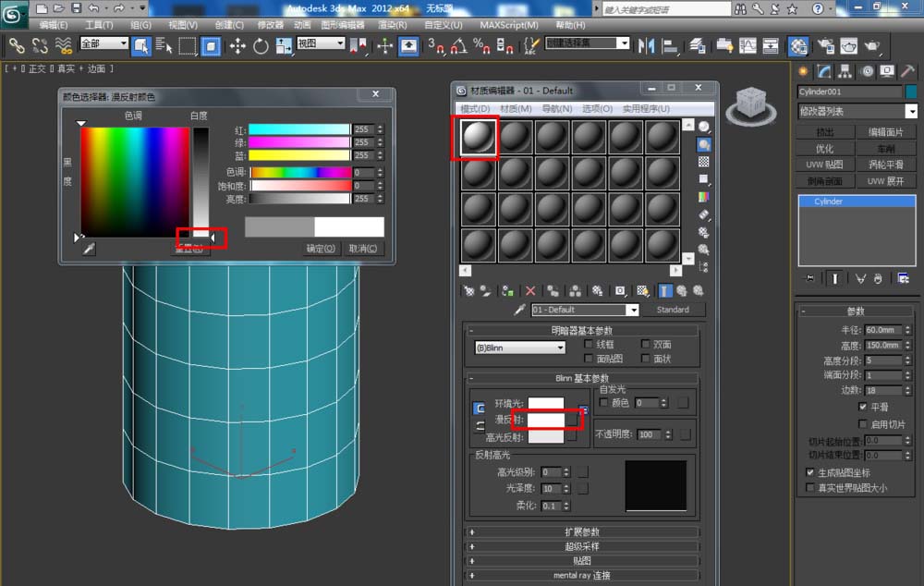Pick material from object with eyedropper
This screenshot has height=586, width=924.
[520, 311]
